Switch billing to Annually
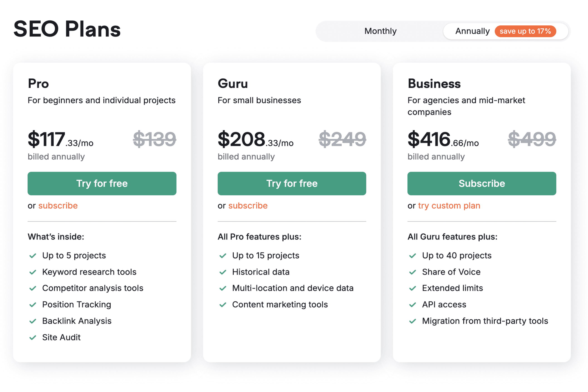Viewport: 588px width, 392px height. point(473,31)
